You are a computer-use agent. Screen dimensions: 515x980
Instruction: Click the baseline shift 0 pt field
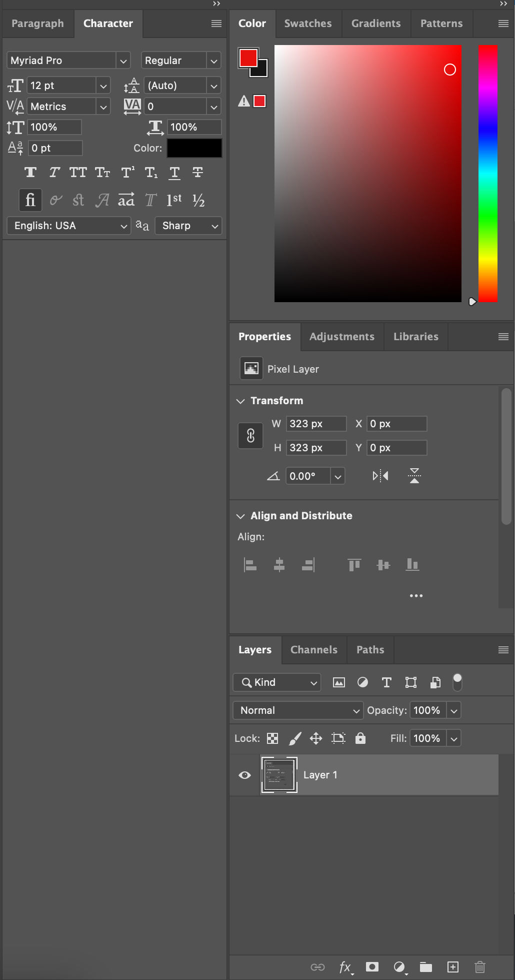(x=55, y=148)
